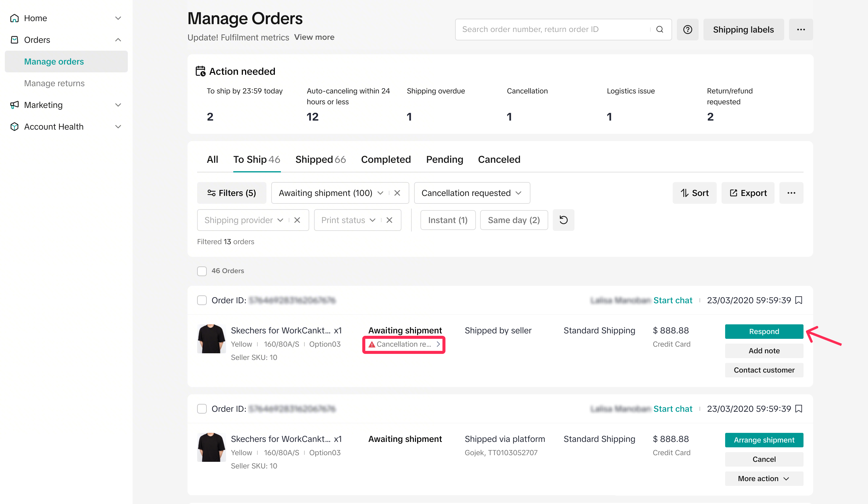The width and height of the screenshot is (868, 504).
Task: Open the More action dropdown
Action: coord(764,478)
